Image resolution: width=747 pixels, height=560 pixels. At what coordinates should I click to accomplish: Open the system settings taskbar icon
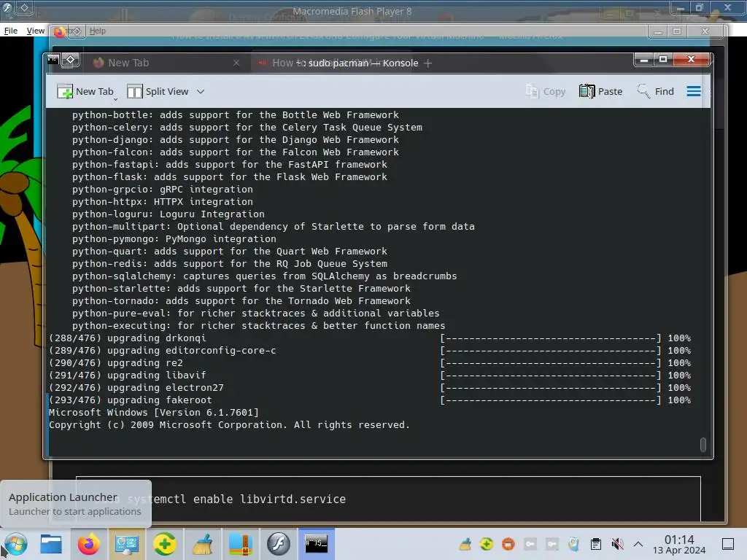coord(127,544)
